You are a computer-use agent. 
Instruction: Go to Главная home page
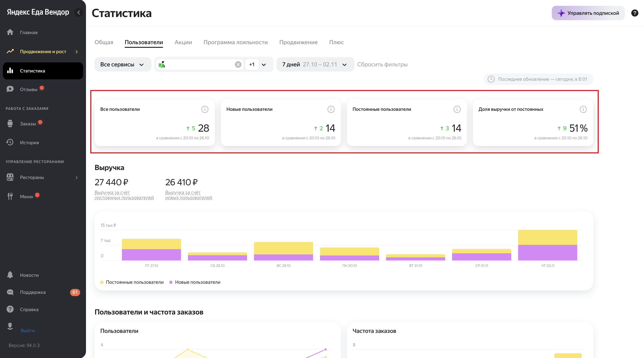28,32
